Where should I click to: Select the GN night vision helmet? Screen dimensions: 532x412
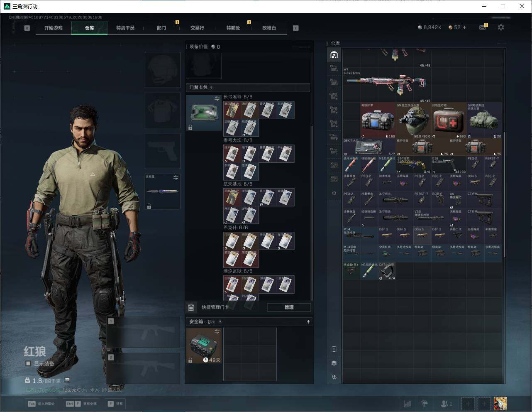tap(413, 120)
